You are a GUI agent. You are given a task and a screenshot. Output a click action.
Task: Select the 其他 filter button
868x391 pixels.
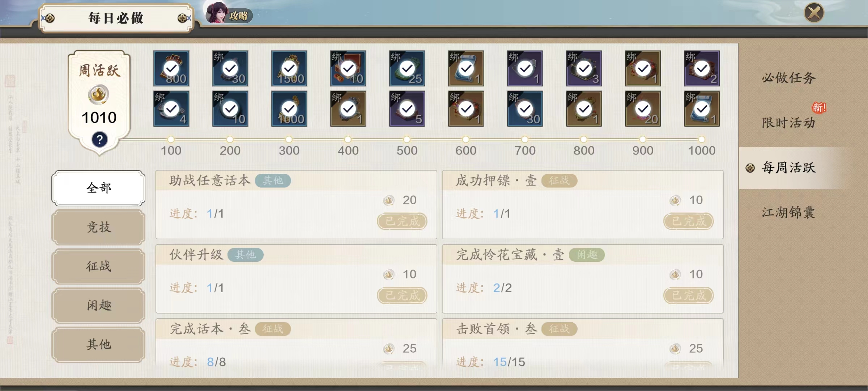(x=98, y=345)
